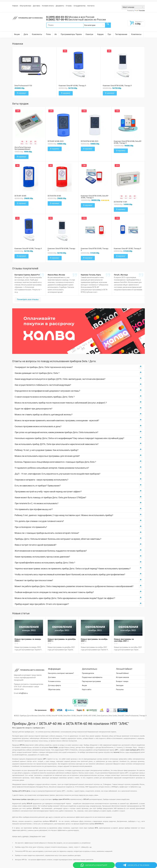Open the Select Language dropdown

133,7
